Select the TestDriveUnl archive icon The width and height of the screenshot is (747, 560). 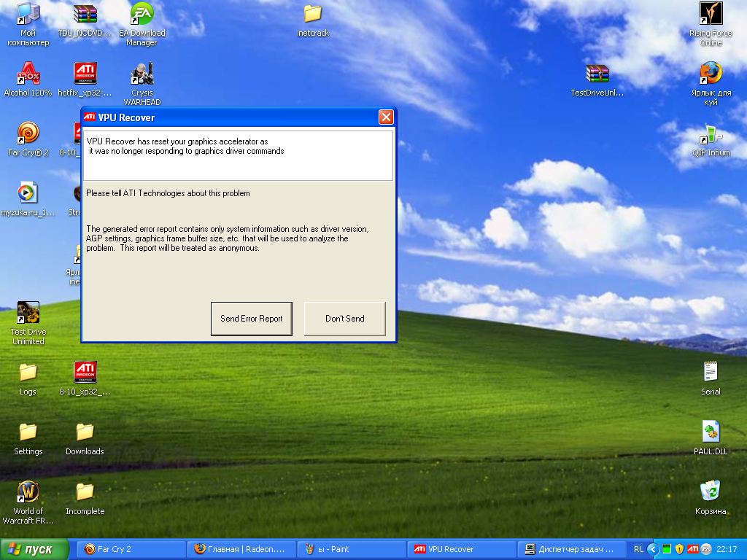tap(597, 80)
